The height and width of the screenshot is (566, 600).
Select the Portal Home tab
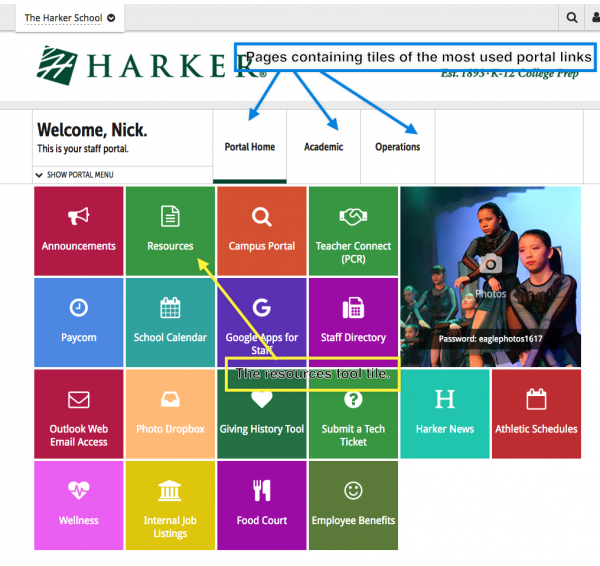[249, 147]
